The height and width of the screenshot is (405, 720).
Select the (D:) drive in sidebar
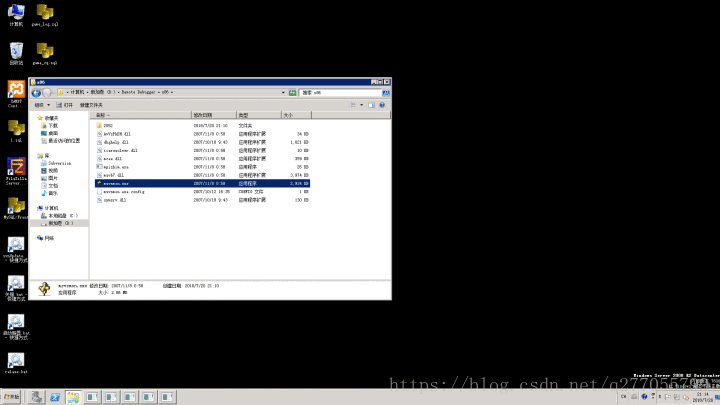pos(57,223)
